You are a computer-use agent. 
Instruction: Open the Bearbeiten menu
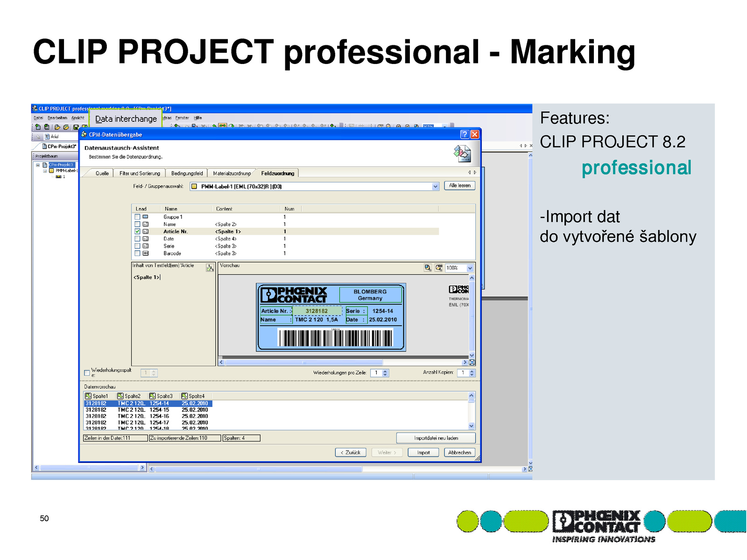57,118
